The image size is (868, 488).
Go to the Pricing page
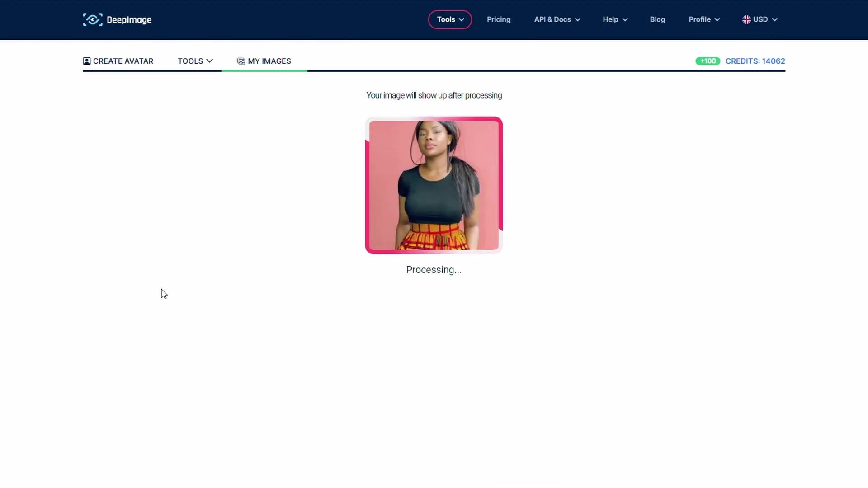pos(499,19)
